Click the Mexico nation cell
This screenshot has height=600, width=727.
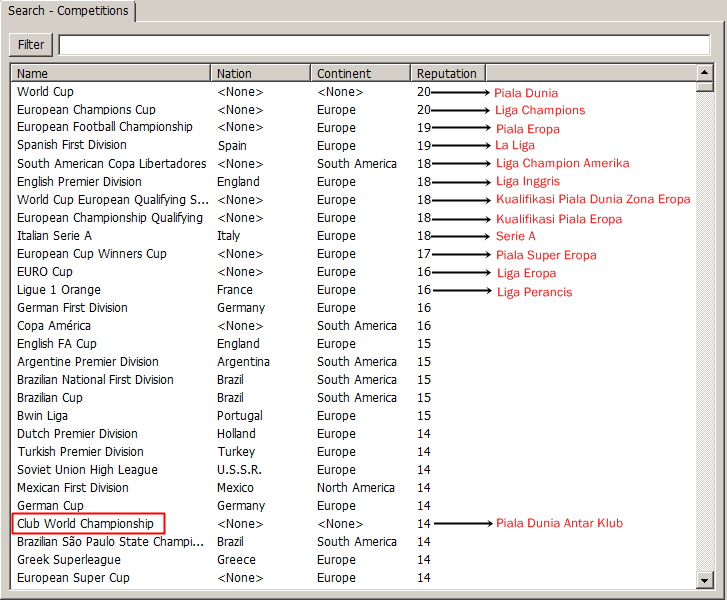click(x=236, y=488)
